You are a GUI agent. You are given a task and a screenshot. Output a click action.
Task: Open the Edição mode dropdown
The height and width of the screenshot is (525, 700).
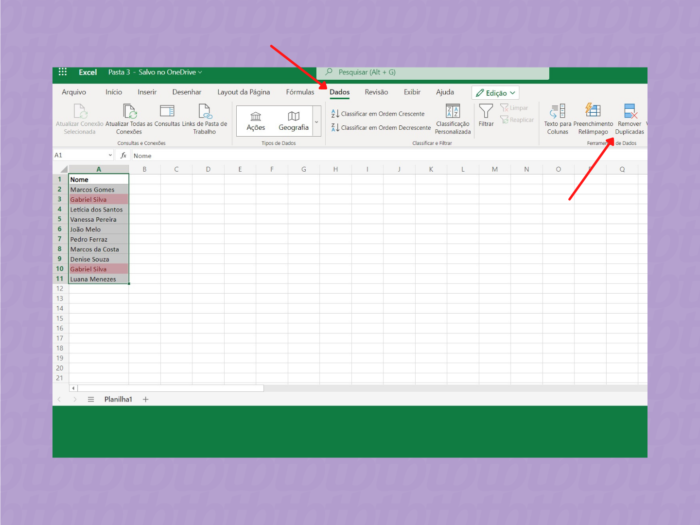(x=495, y=93)
